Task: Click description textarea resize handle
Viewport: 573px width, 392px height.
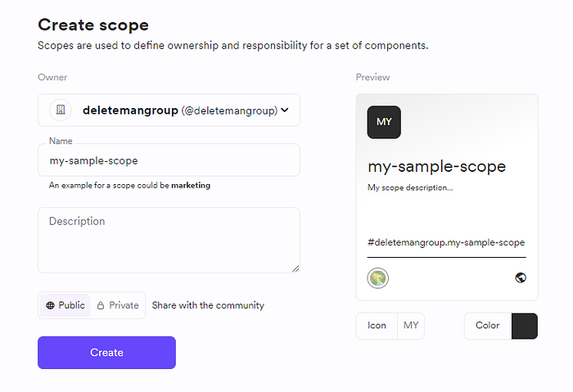Action: [296, 268]
